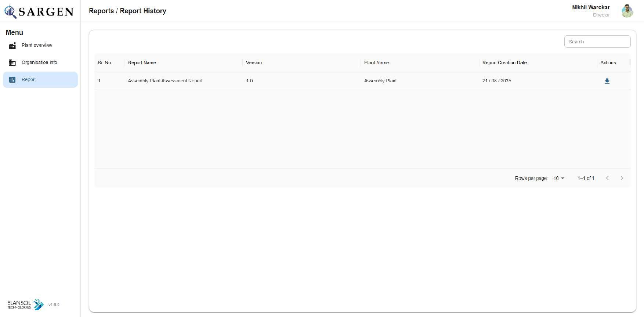This screenshot has height=317, width=644.
Task: Click the Plant overview factory icon
Action: tap(12, 46)
